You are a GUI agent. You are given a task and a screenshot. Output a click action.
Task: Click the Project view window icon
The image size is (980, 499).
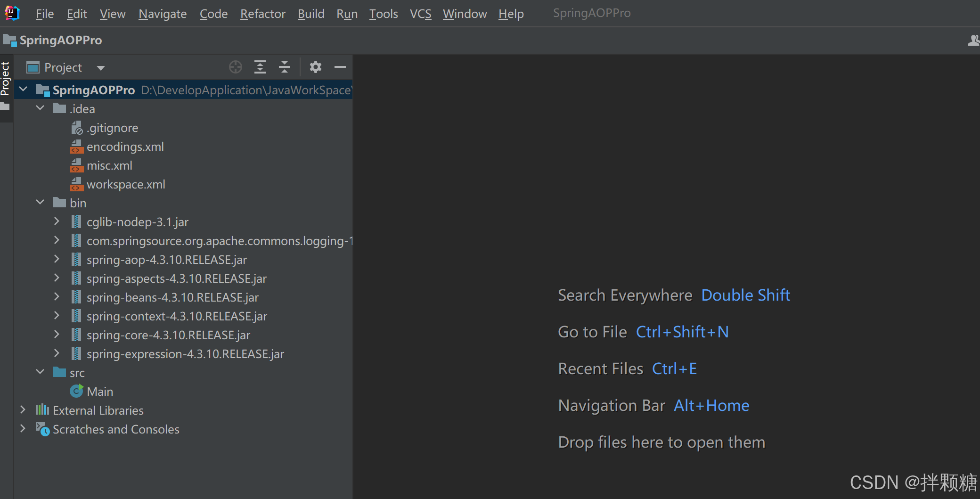pos(33,68)
